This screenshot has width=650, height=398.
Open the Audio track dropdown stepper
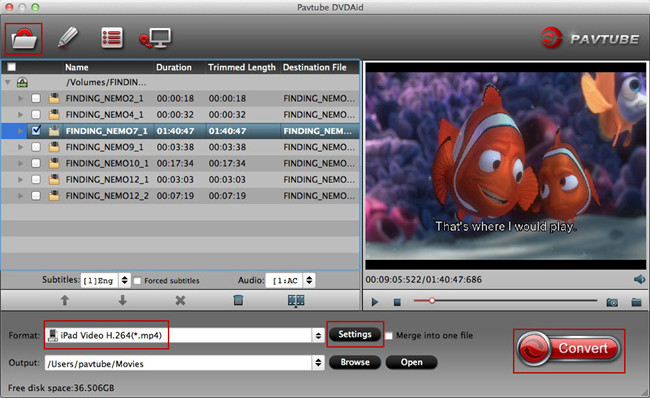click(309, 280)
